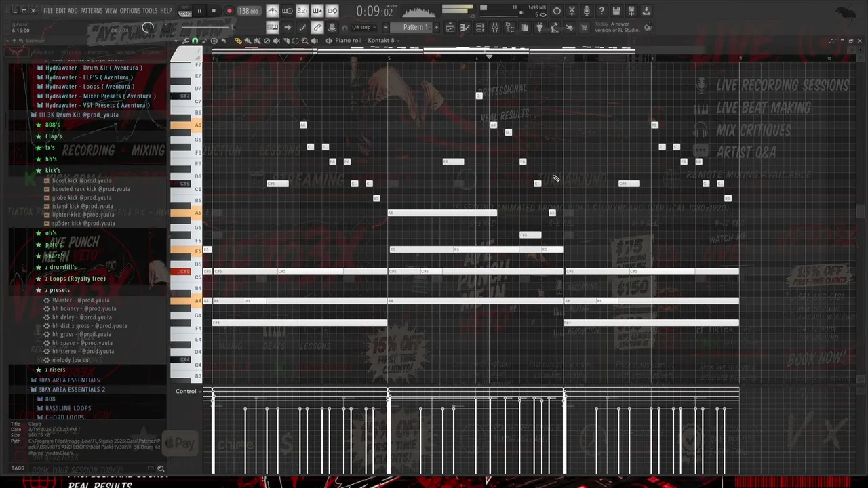Click the browser search magnifier icon
Viewport: 868px width, 488px height.
pos(161,468)
